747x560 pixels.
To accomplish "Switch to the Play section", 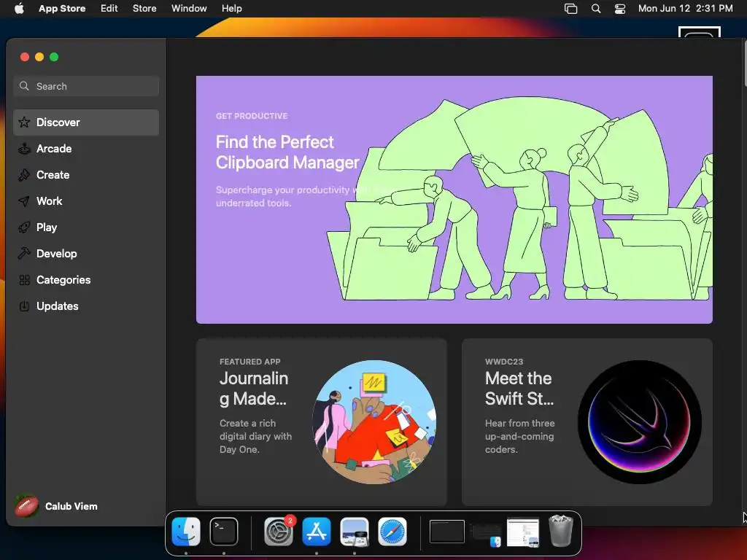I will tap(86, 227).
